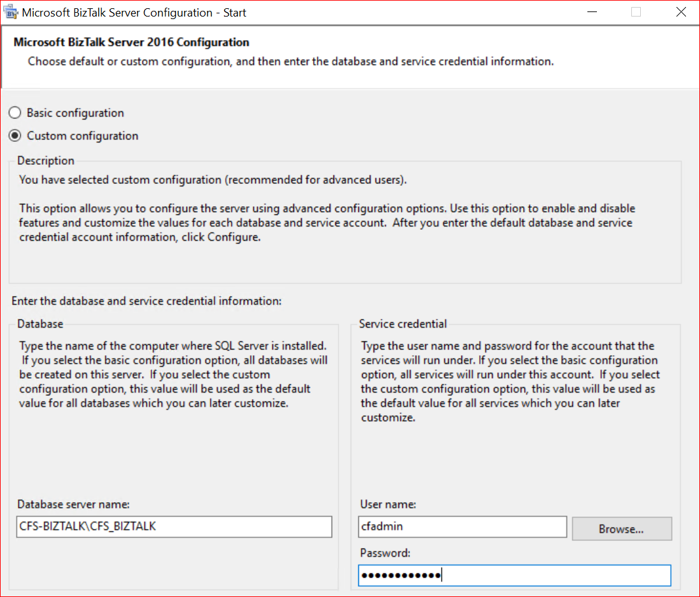700x597 pixels.
Task: Click the 'User name:' label
Action: (388, 504)
